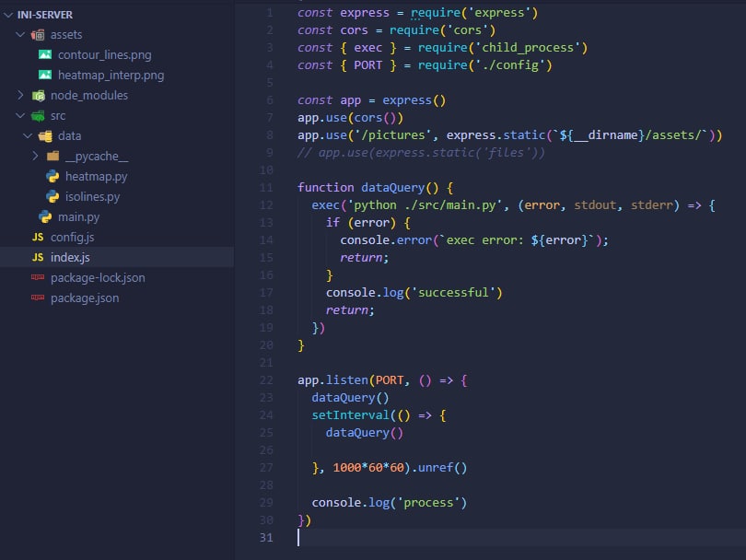Click './config' string on line 4
This screenshot has height=560, width=746.
[x=510, y=65]
